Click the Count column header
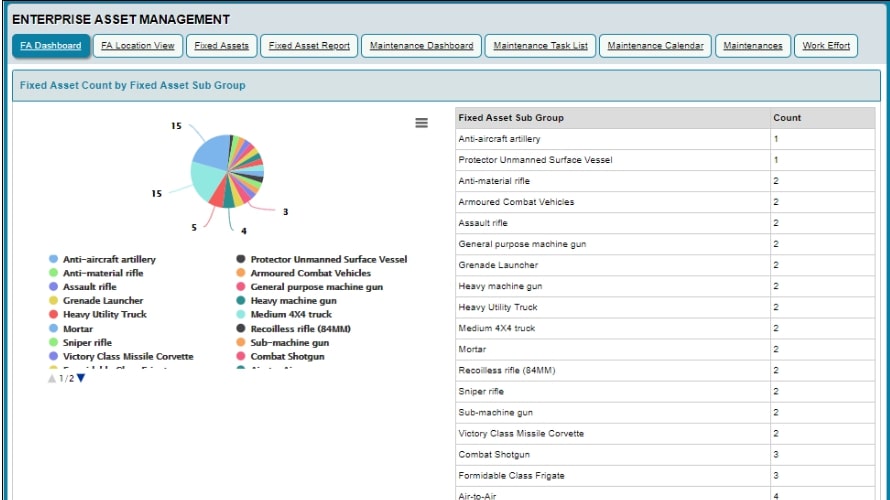 [x=787, y=118]
